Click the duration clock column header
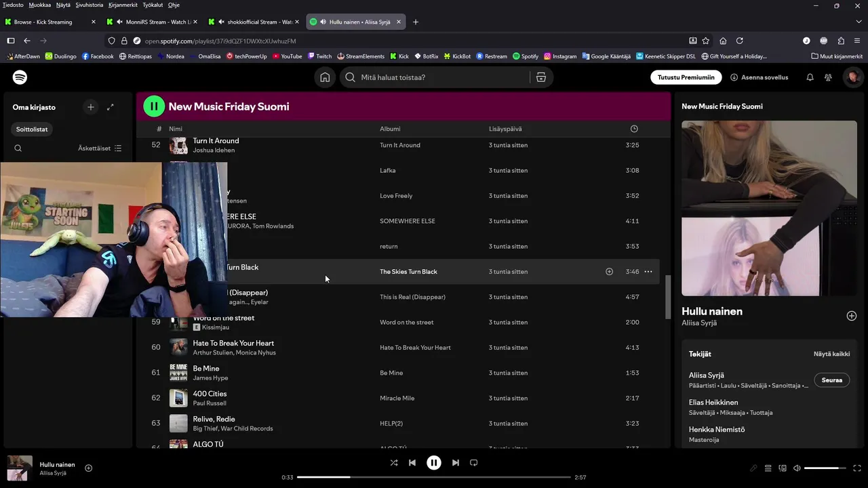 pyautogui.click(x=634, y=129)
